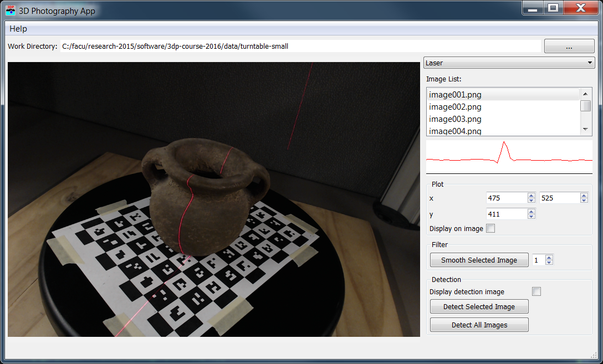603x364 pixels.
Task: Open the Help menu
Action: [18, 29]
